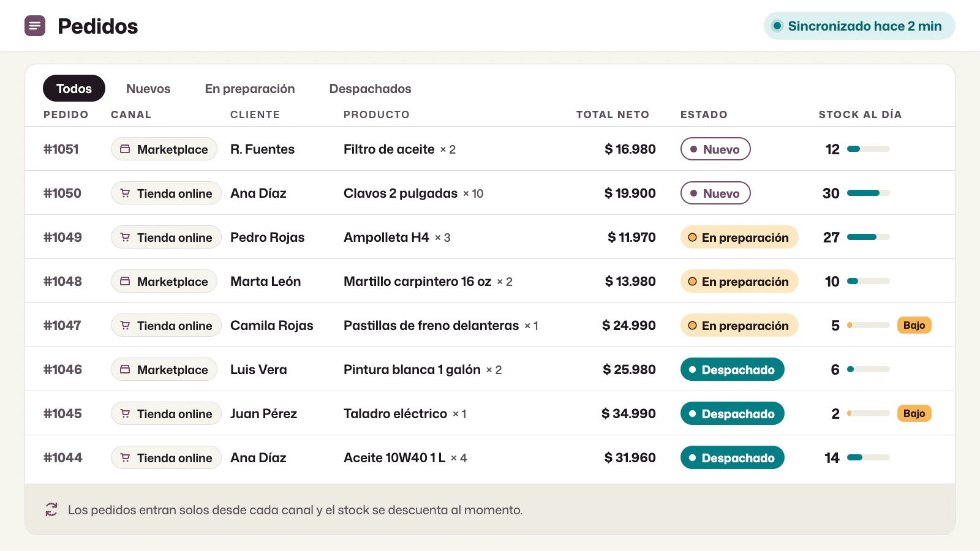Click the PEDIDO column header
Screen dimensions: 980x551
66,114
